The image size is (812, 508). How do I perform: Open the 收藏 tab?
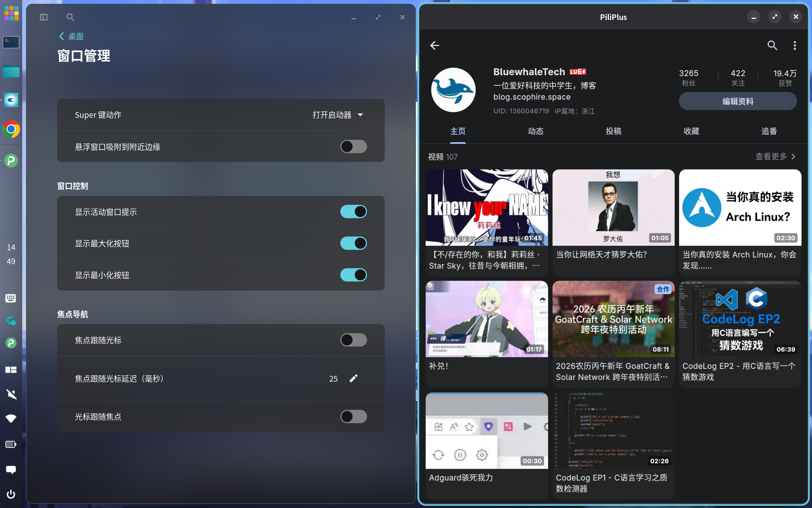(x=691, y=131)
